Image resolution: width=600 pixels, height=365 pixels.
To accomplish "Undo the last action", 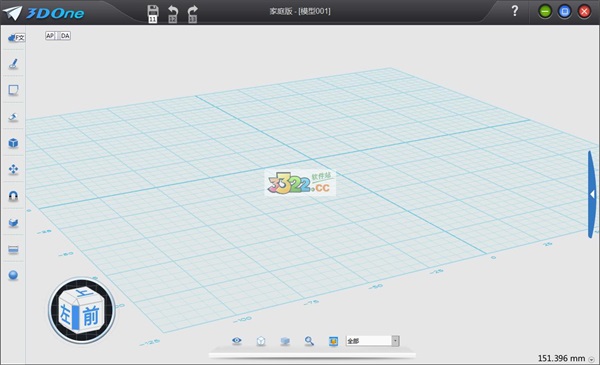I will [x=173, y=14].
